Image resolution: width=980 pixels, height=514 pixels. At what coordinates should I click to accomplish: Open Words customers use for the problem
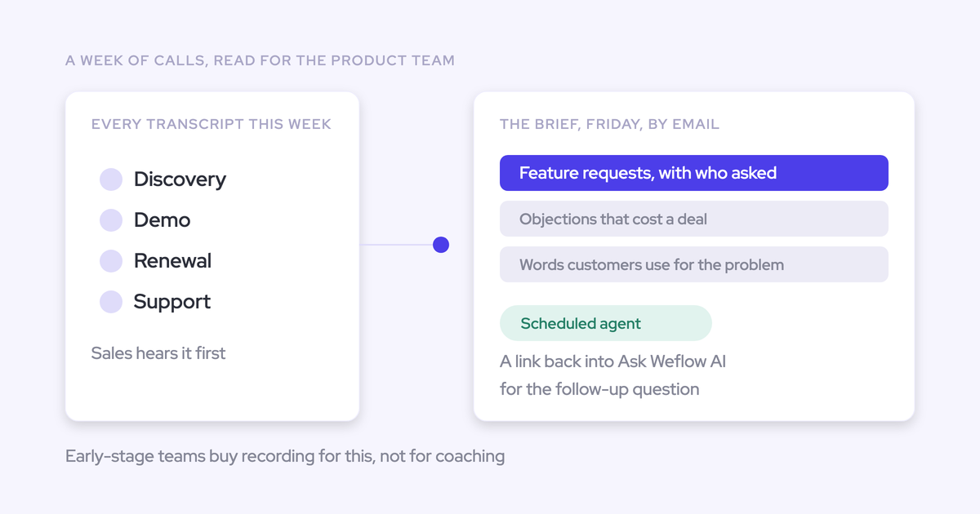pos(694,264)
